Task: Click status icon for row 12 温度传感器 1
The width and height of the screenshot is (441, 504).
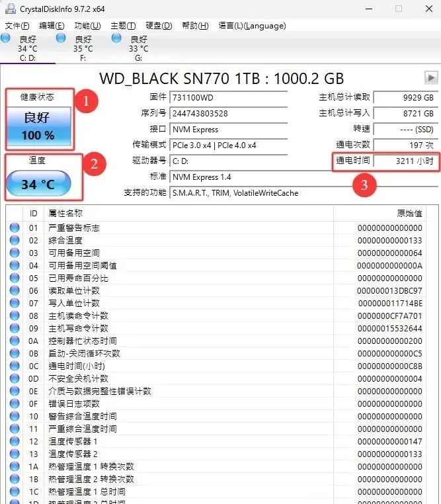Action: [15, 441]
